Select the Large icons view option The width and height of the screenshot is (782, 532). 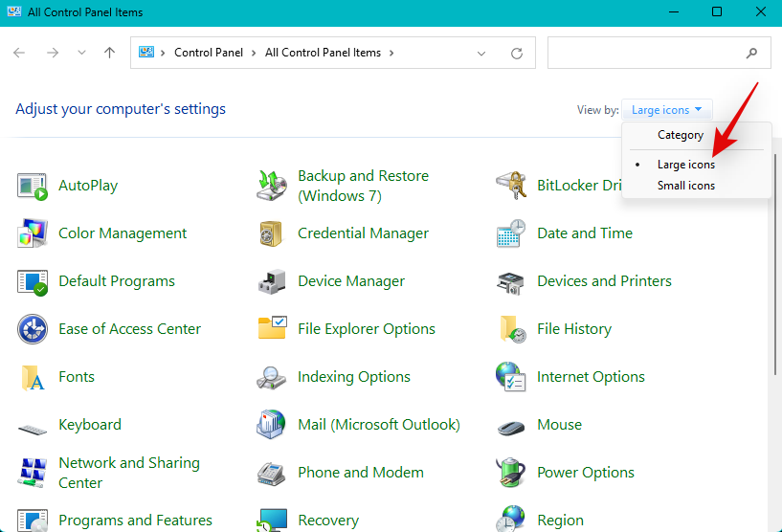point(685,165)
